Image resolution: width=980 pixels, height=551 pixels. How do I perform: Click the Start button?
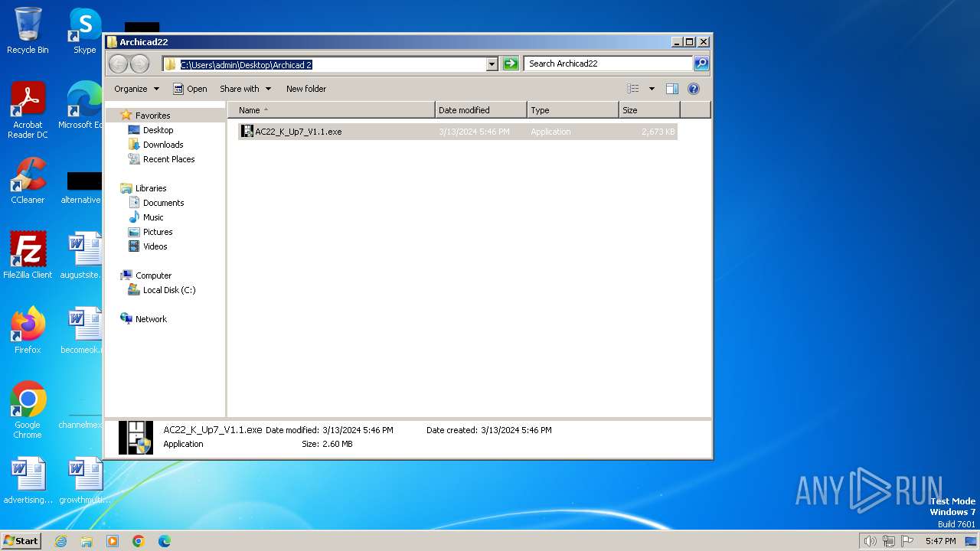coord(21,540)
